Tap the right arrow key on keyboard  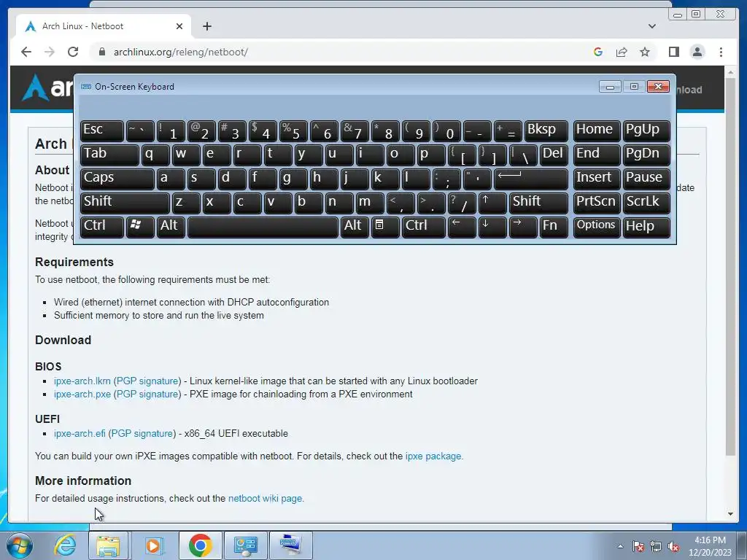coord(522,227)
